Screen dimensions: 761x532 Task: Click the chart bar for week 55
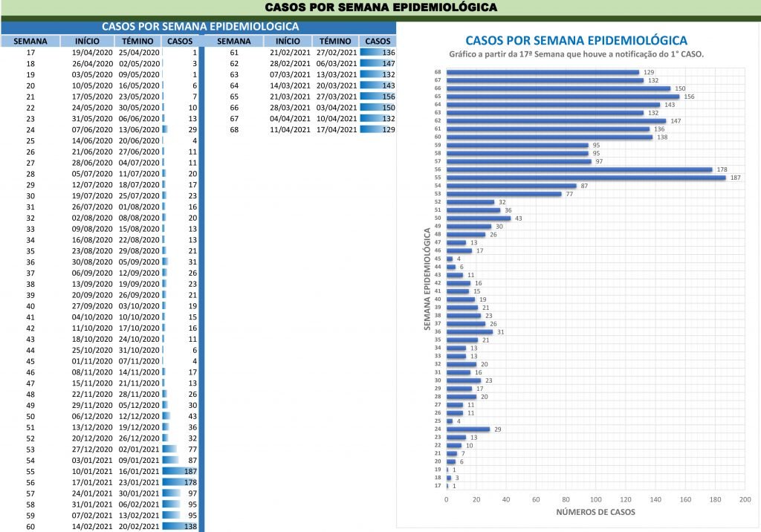tap(586, 178)
